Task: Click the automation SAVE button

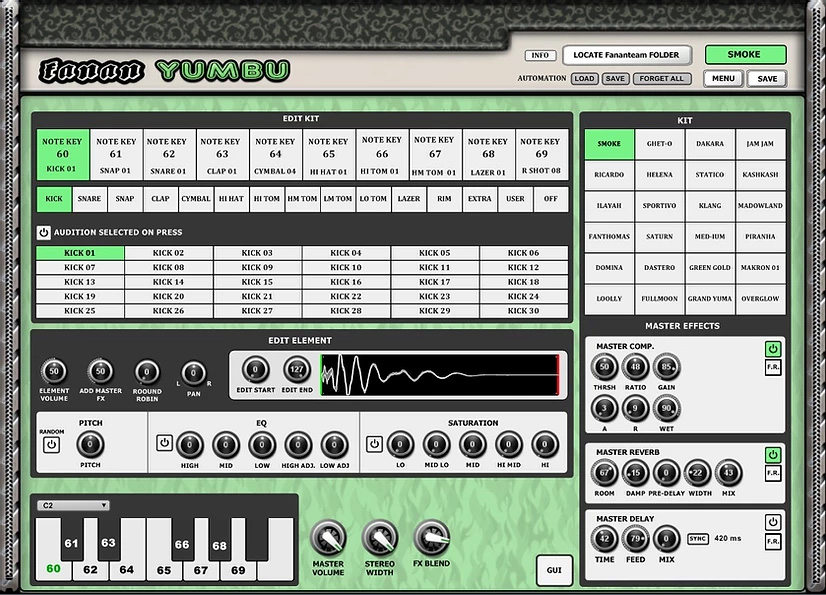Action: tap(615, 79)
